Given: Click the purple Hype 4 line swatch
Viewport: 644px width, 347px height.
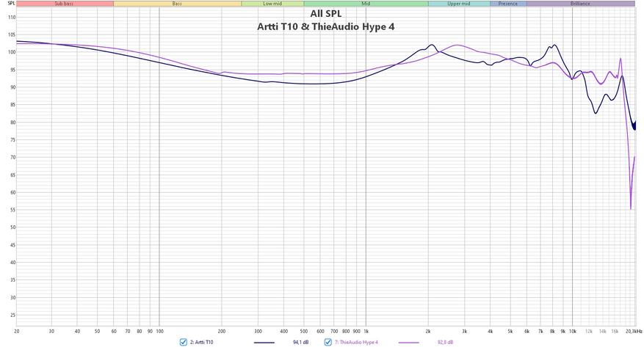Looking at the screenshot, I should [x=409, y=343].
